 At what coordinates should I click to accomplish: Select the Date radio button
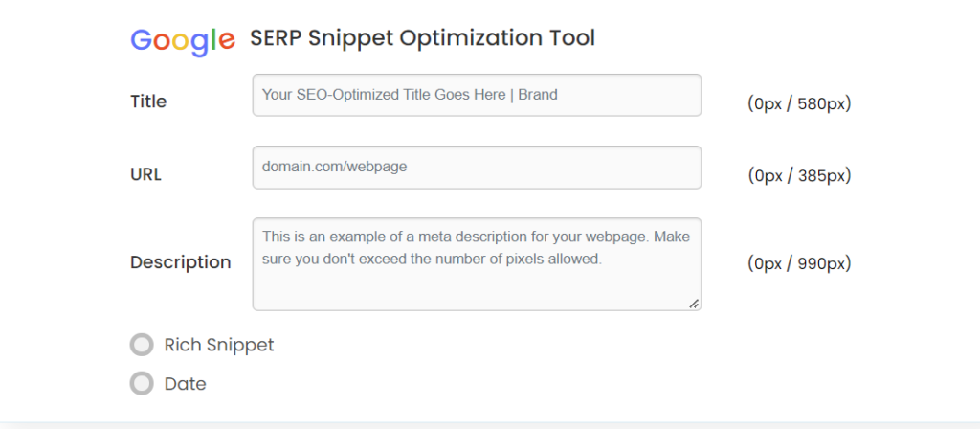[142, 383]
